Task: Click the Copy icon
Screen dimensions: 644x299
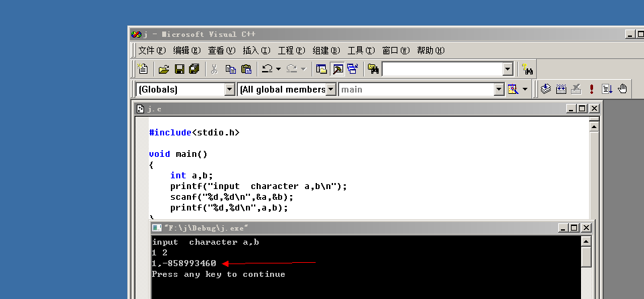Action: pos(231,69)
